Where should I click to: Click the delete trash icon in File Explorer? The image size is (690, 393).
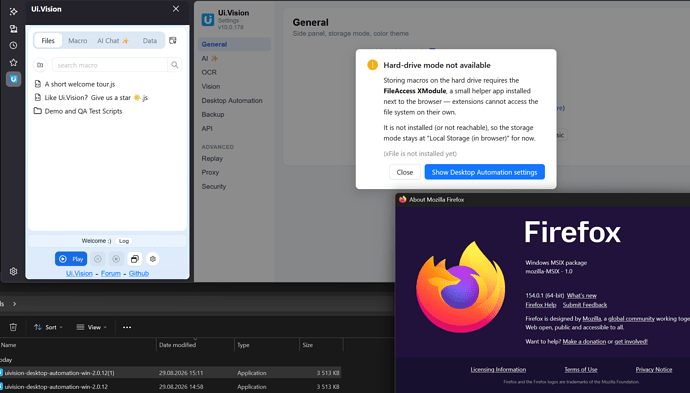(13, 327)
